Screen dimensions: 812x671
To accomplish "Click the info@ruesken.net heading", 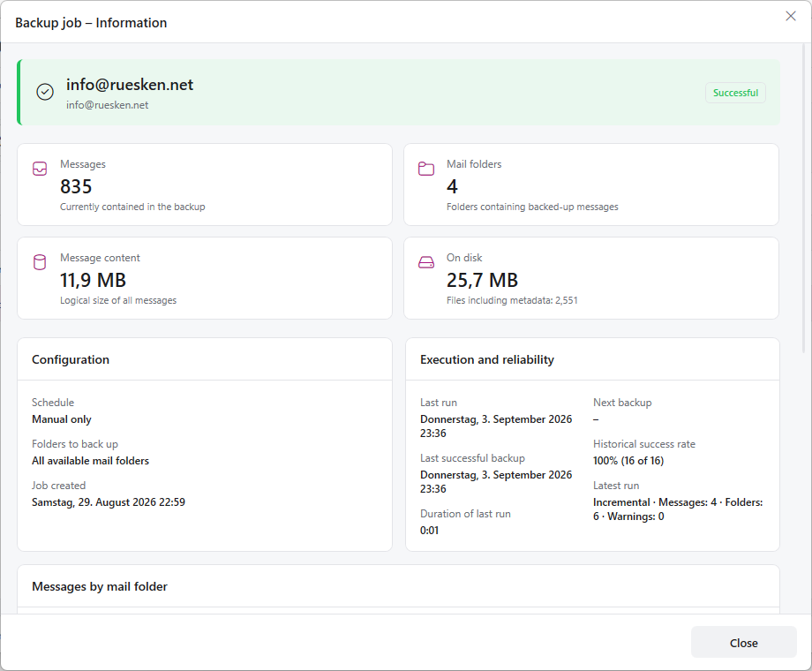I will click(130, 85).
